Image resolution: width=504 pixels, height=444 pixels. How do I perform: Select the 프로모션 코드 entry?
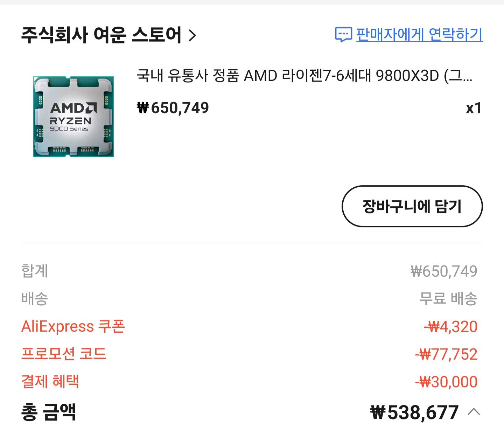click(x=65, y=354)
